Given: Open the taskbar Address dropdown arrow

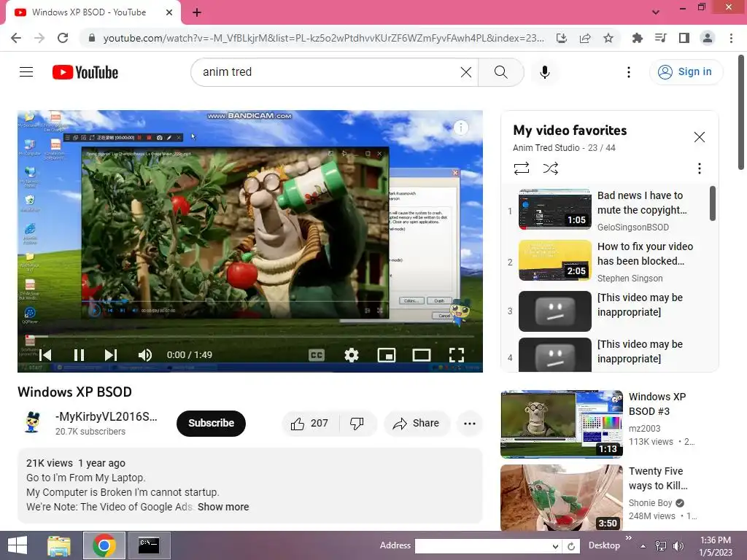Looking at the screenshot, I should tap(555, 546).
